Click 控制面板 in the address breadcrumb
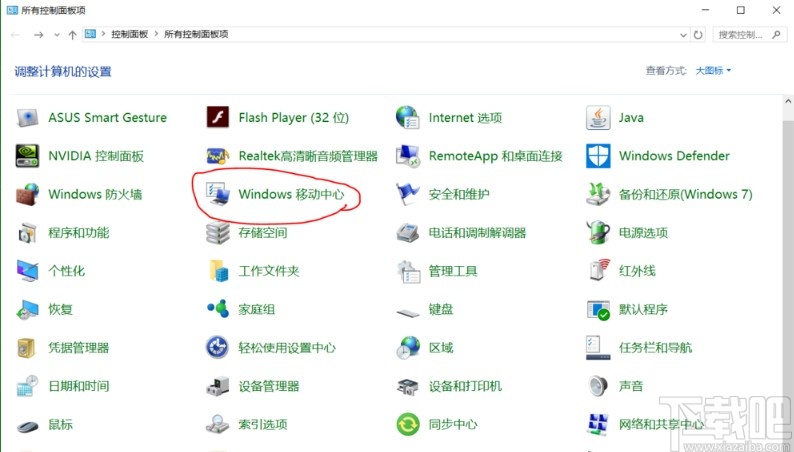 pyautogui.click(x=130, y=34)
